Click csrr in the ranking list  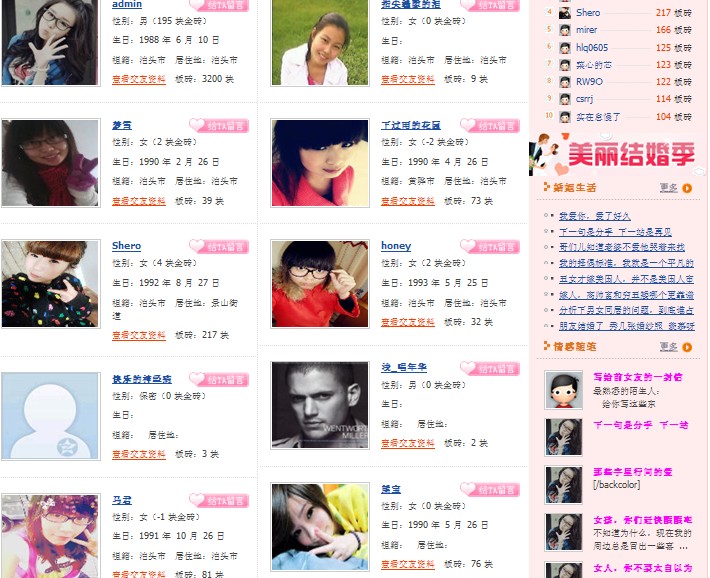tap(584, 99)
